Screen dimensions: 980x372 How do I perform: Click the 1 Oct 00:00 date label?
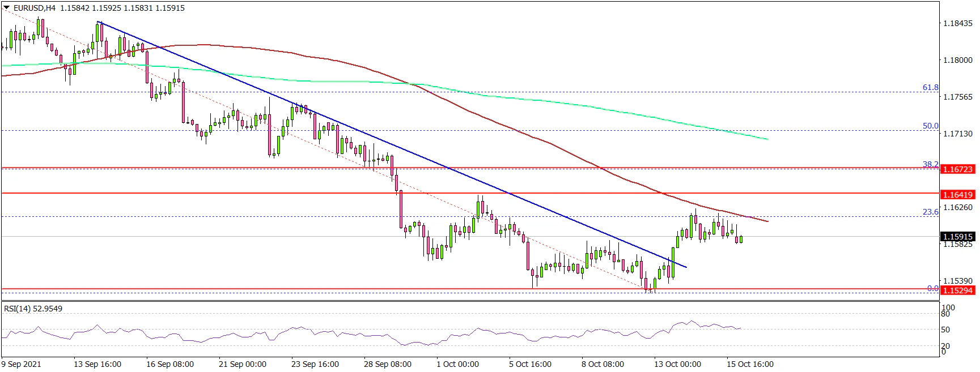(457, 364)
